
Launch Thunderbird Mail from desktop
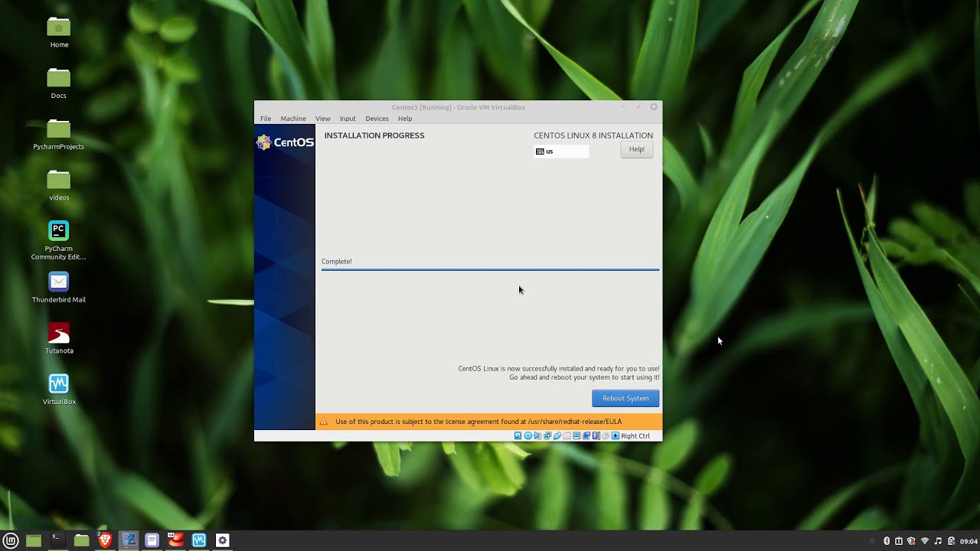[59, 288]
